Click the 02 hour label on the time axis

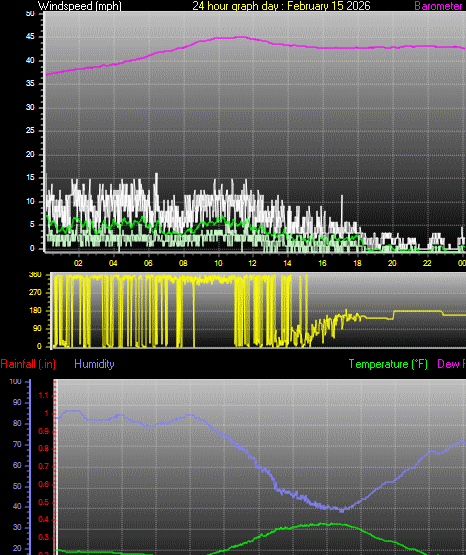click(78, 263)
